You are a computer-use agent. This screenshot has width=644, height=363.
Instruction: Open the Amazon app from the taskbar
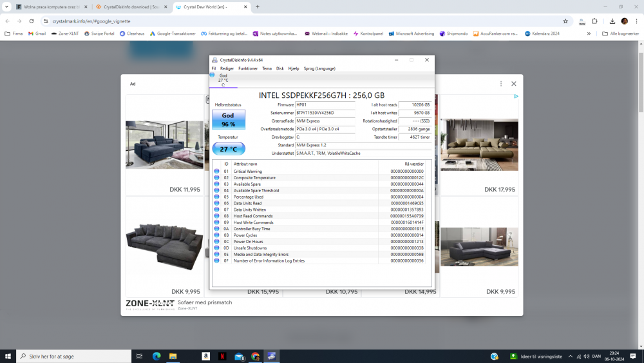(x=205, y=356)
